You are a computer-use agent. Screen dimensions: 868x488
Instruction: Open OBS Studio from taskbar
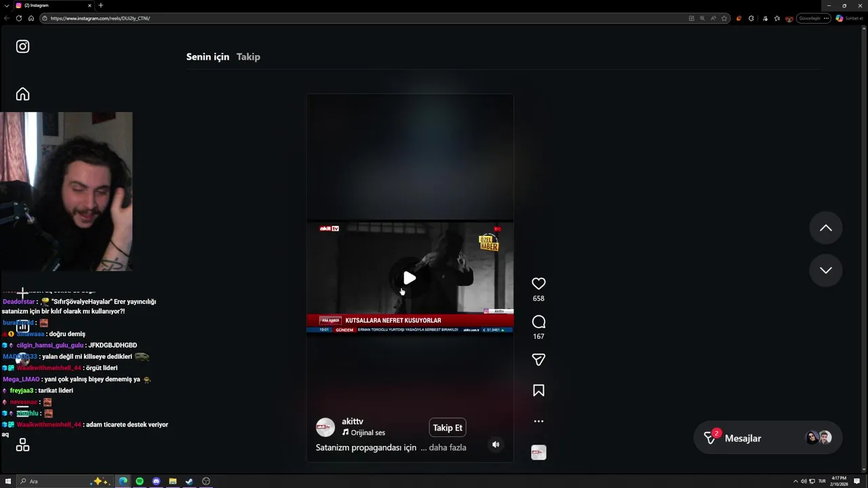click(x=206, y=481)
